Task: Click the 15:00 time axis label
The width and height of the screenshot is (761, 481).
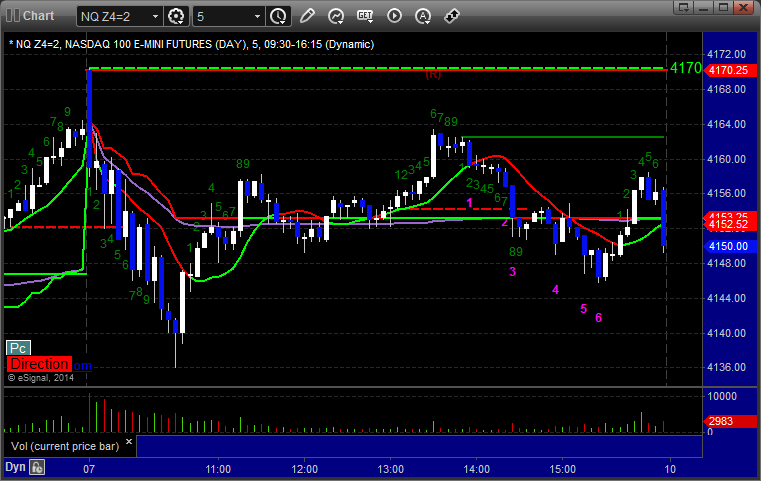Action: (x=562, y=469)
